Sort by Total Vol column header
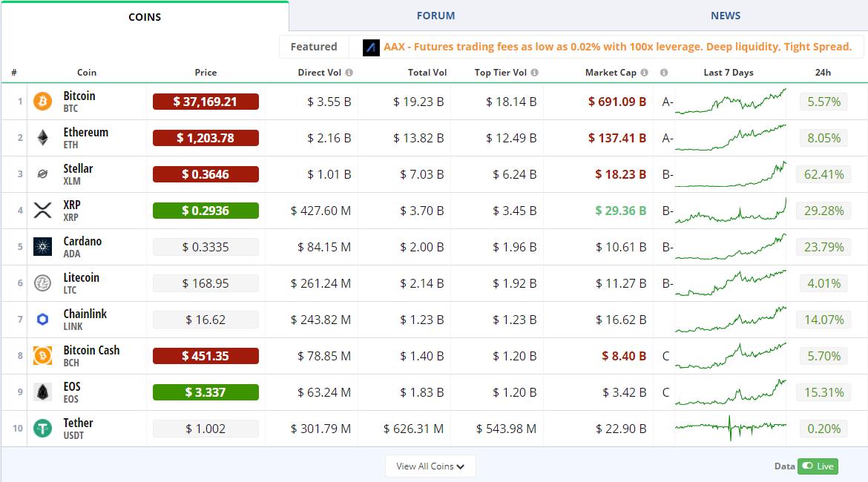This screenshot has width=868, height=482. click(x=427, y=73)
